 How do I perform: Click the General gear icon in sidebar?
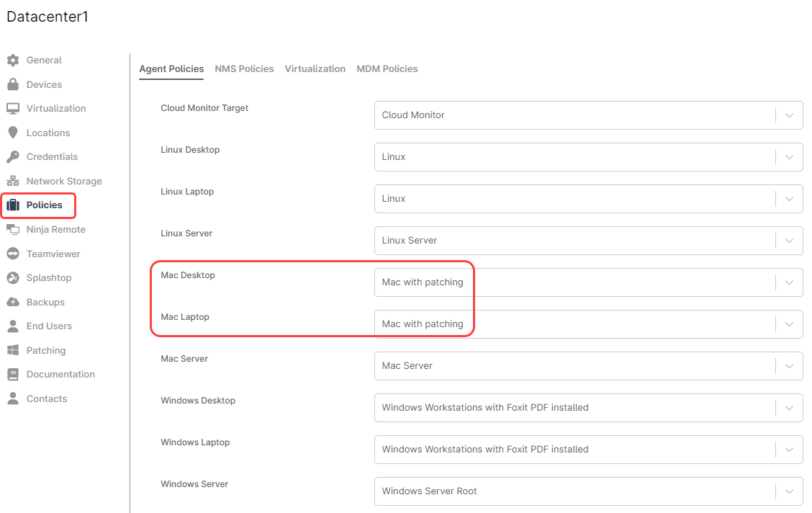[x=13, y=61]
